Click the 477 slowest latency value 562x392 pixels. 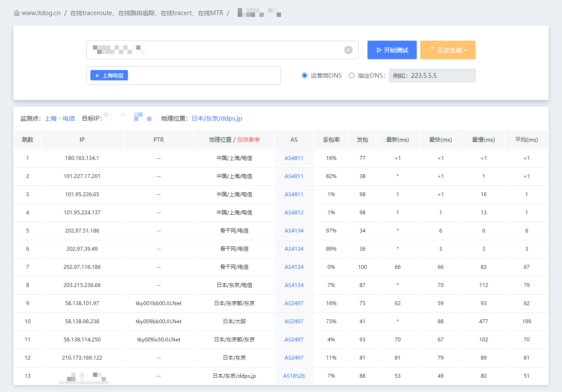click(483, 322)
